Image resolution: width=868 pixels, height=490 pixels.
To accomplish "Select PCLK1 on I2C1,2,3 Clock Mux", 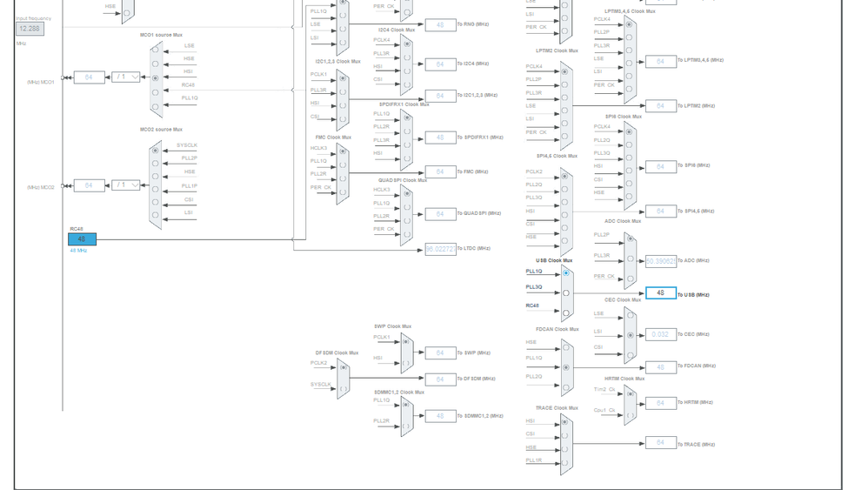I will (344, 78).
